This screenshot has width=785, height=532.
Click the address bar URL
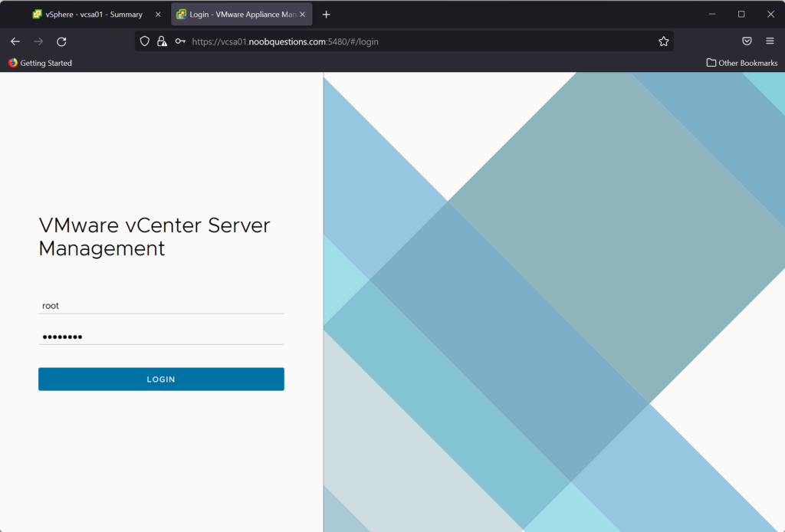(285, 41)
